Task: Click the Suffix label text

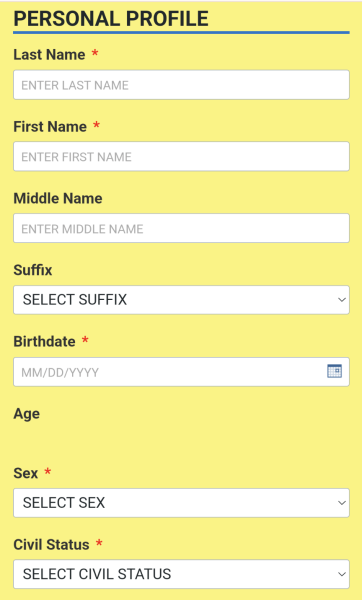Action: pyautogui.click(x=33, y=270)
